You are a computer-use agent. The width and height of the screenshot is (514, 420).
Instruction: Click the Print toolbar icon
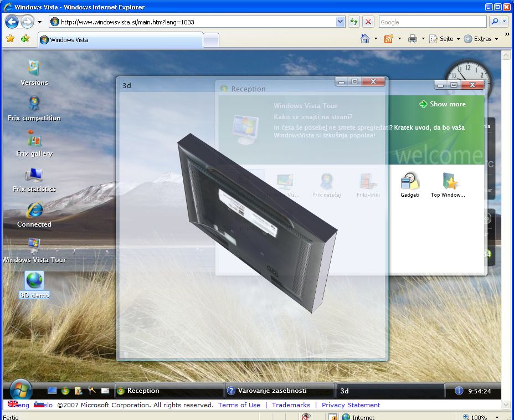point(413,39)
